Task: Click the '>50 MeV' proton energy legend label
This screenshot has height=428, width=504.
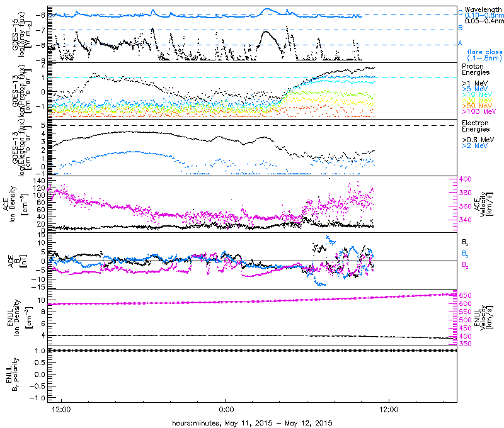Action: click(477, 106)
